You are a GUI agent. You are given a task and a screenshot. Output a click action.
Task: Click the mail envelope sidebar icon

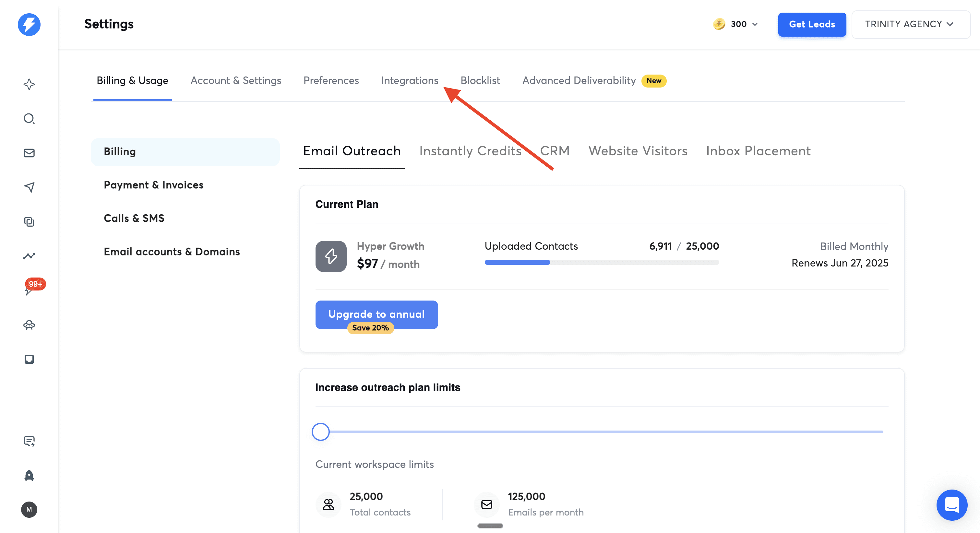[29, 153]
